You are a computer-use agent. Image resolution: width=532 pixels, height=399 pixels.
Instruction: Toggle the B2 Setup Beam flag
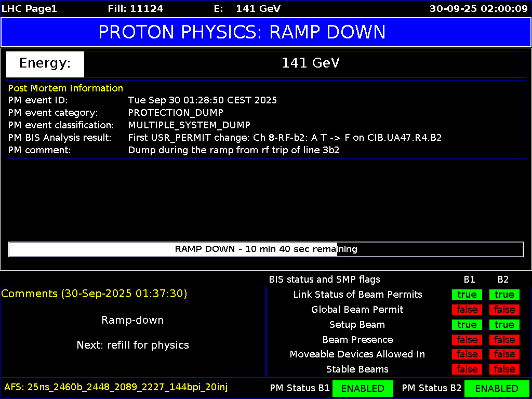[503, 324]
